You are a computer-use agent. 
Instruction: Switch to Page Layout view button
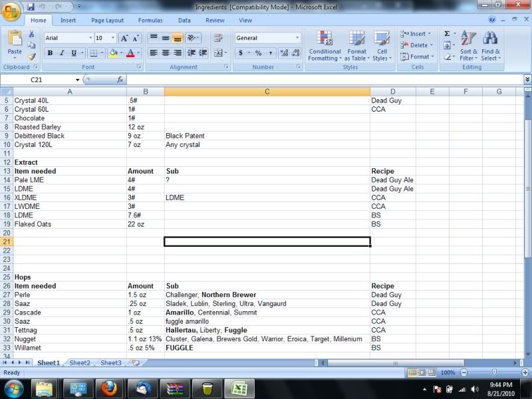[x=422, y=372]
